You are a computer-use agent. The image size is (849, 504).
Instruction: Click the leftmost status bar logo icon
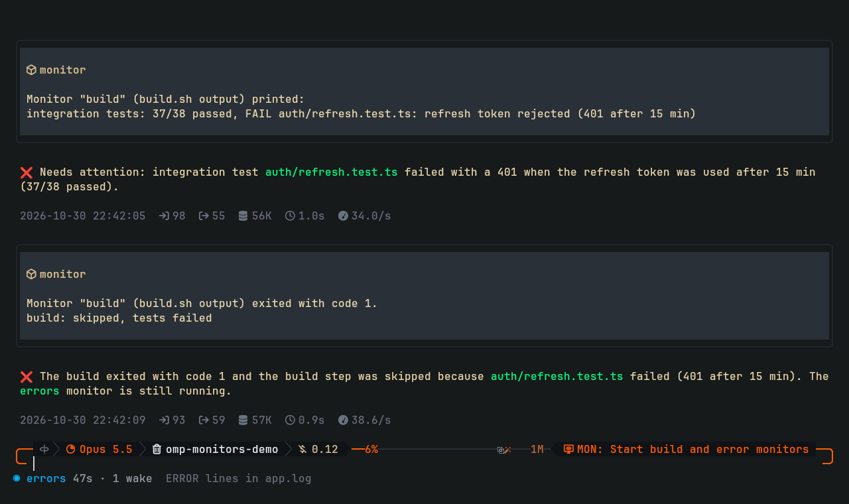[x=44, y=449]
